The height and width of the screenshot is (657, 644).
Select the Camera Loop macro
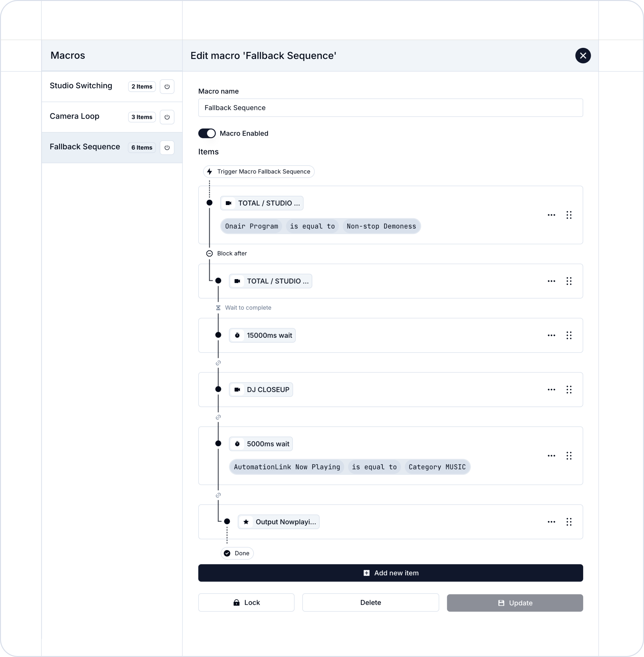(75, 116)
